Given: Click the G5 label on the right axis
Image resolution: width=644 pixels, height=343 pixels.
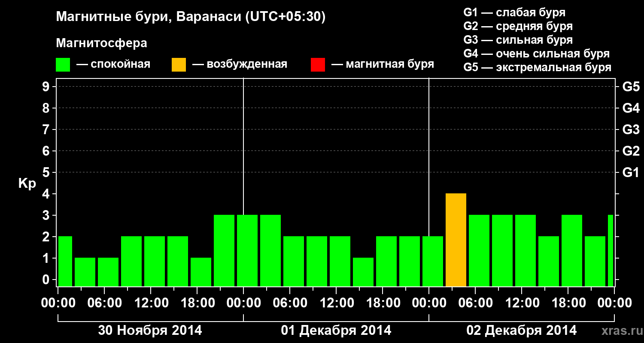Looking at the screenshot, I should [631, 87].
